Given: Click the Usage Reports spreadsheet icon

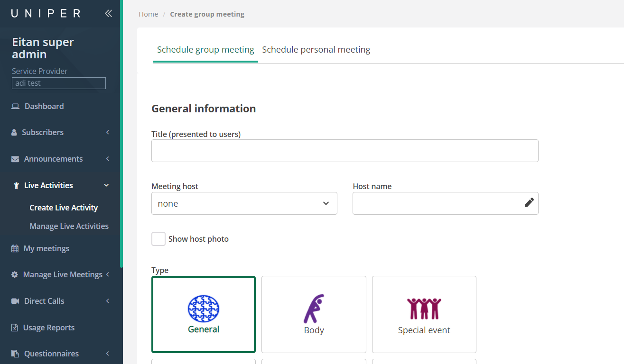Looking at the screenshot, I should (x=15, y=328).
